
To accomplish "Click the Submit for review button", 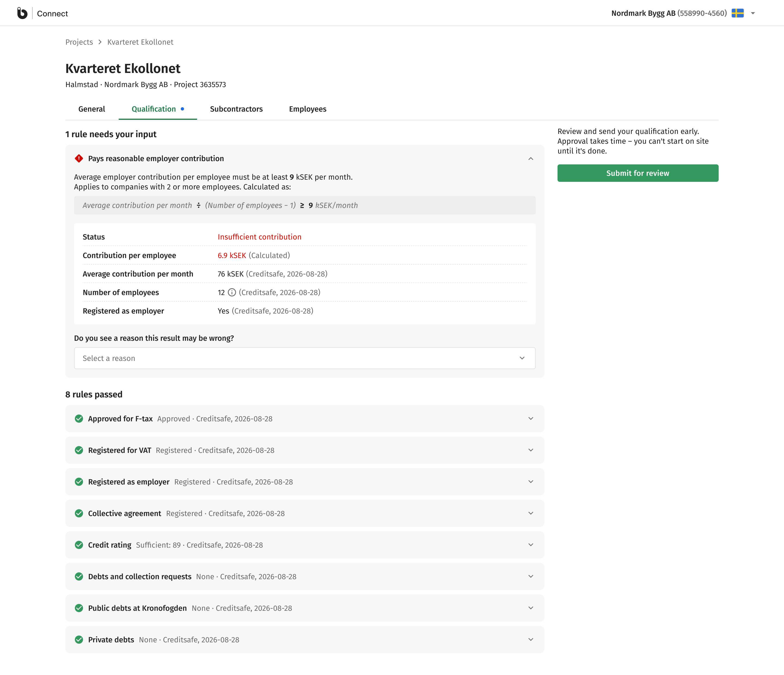I will pos(638,173).
